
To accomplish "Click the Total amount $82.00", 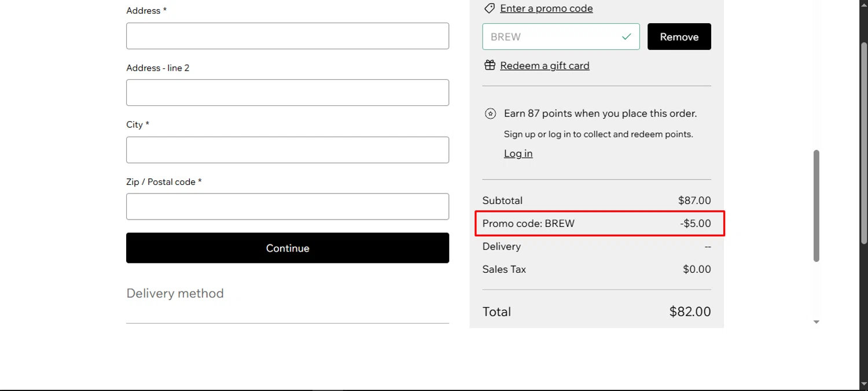I will click(690, 312).
